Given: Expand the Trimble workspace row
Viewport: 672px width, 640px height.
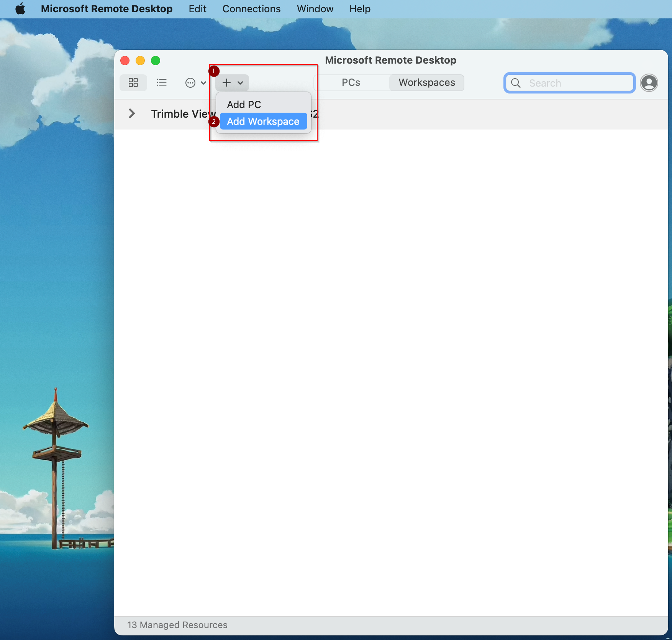Looking at the screenshot, I should point(132,114).
